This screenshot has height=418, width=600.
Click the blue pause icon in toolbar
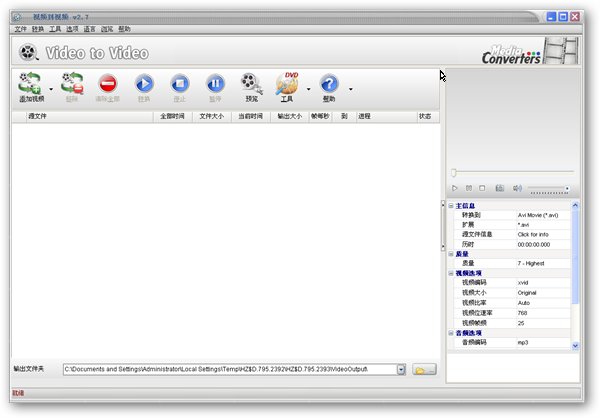coord(215,83)
